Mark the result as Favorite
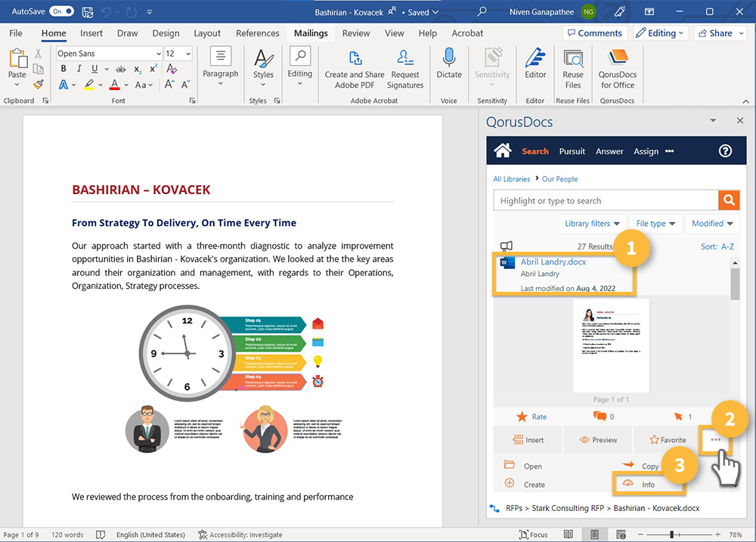This screenshot has height=542, width=756. (668, 440)
